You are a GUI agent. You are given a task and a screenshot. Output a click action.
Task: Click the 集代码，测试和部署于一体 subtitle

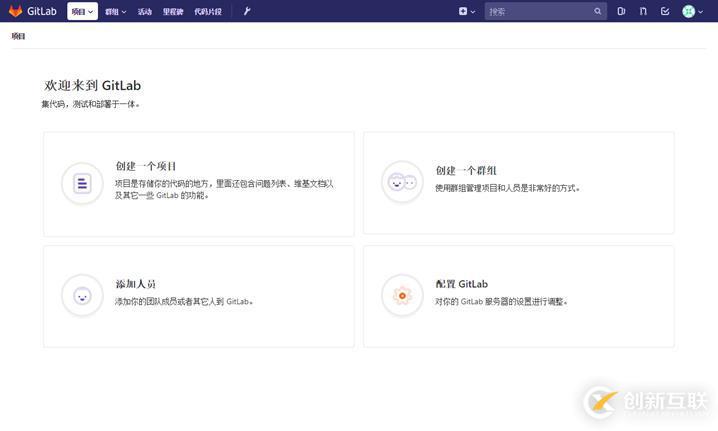click(91, 104)
